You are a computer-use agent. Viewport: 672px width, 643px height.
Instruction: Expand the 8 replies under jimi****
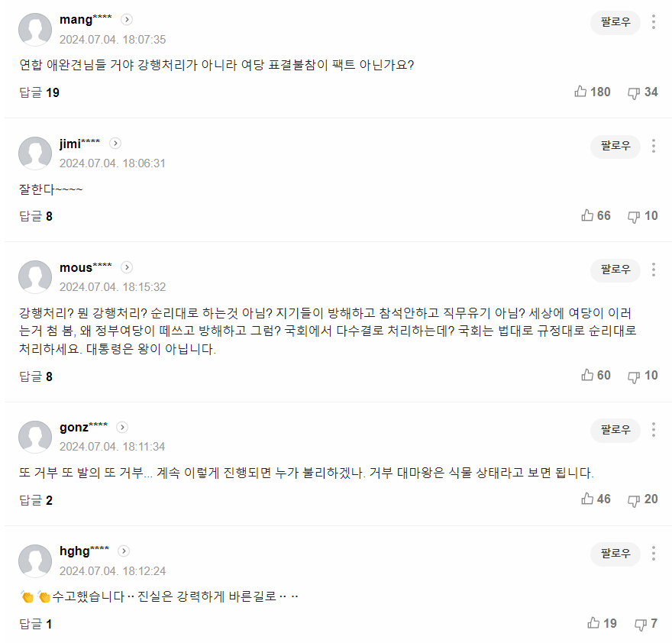click(36, 216)
